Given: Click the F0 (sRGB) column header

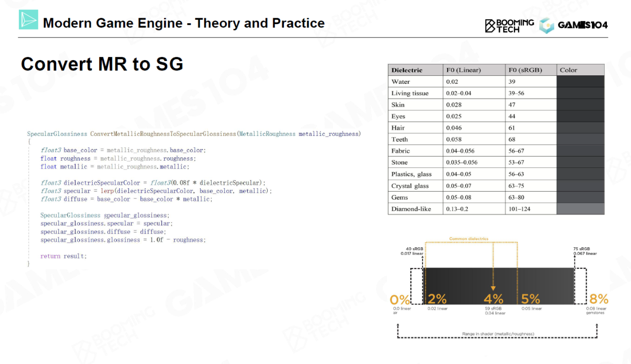Looking at the screenshot, I should tap(526, 70).
